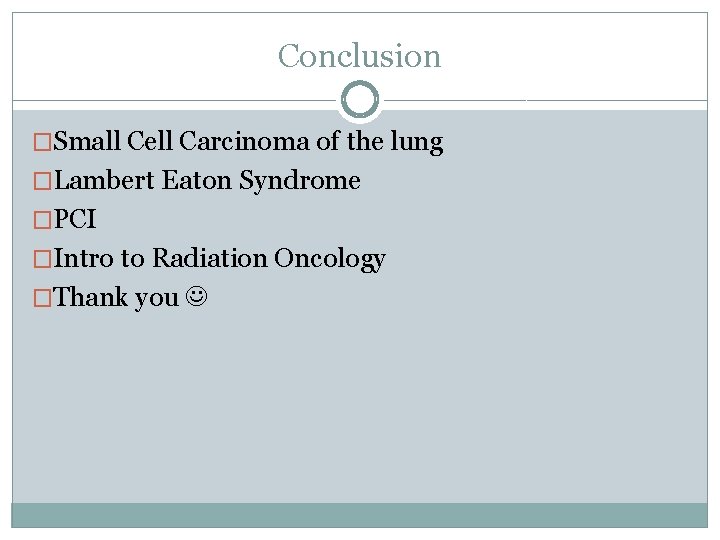Click the teal footer bar of slide

coord(359,515)
